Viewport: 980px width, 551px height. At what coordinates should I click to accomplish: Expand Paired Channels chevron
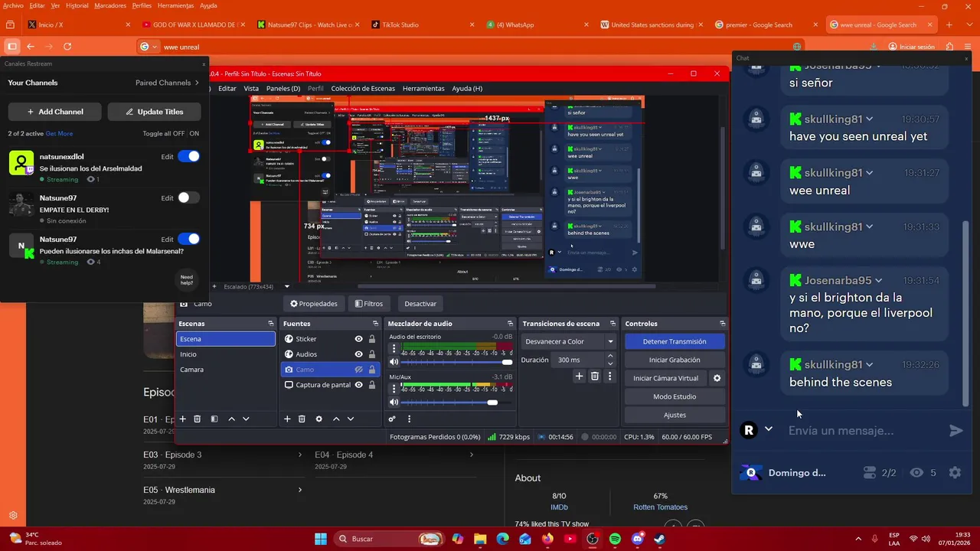tap(197, 83)
